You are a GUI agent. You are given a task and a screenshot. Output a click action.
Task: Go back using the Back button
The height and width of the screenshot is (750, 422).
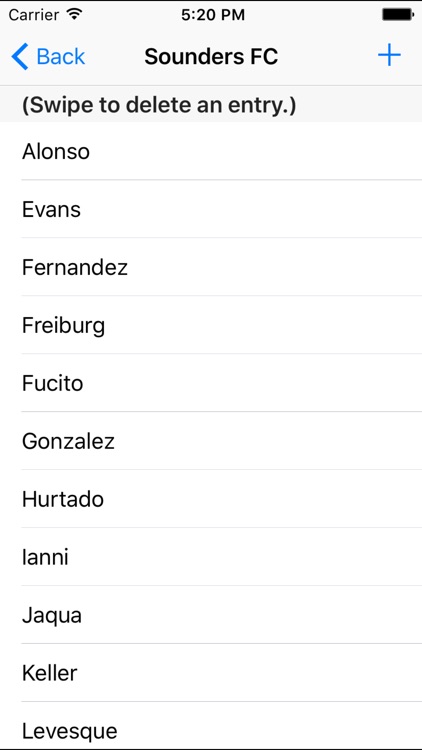pyautogui.click(x=48, y=56)
